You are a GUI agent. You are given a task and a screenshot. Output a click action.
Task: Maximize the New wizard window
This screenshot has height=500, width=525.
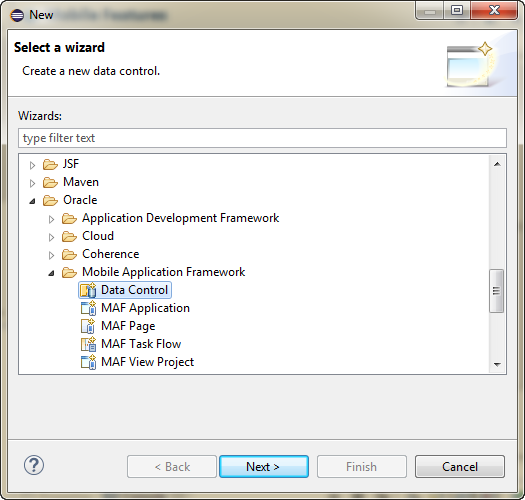pyautogui.click(x=457, y=11)
